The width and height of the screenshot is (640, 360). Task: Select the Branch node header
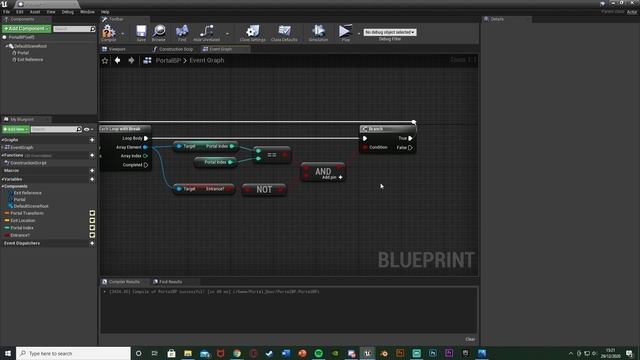coord(388,129)
